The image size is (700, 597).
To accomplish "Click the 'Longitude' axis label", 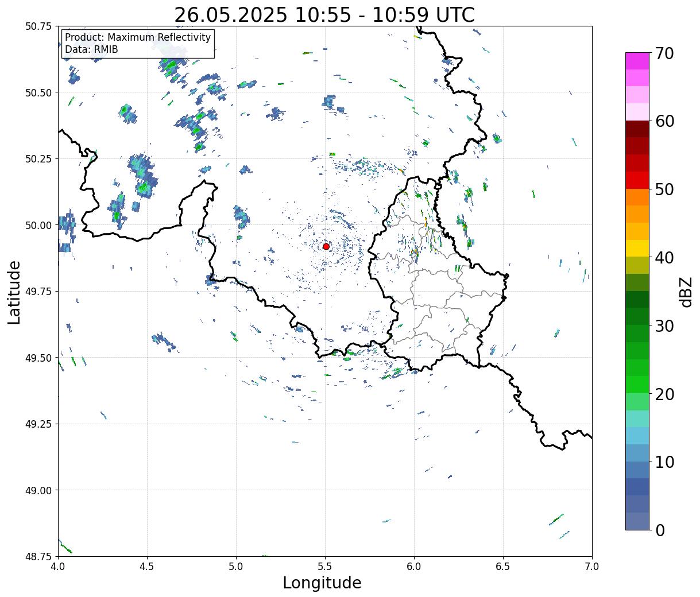I will [x=322, y=583].
